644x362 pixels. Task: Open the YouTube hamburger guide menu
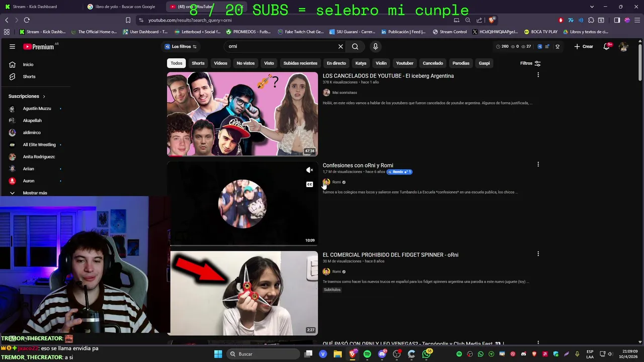pyautogui.click(x=12, y=46)
